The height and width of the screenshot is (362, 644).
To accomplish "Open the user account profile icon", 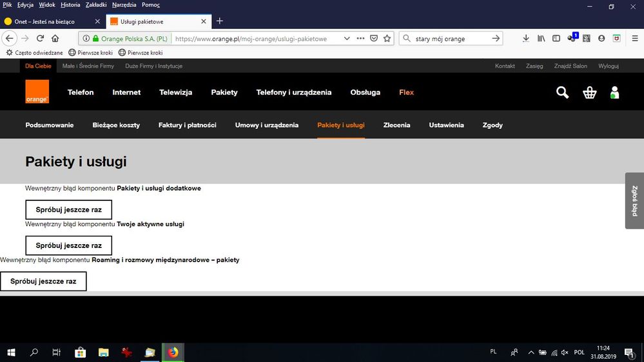I will pos(614,93).
